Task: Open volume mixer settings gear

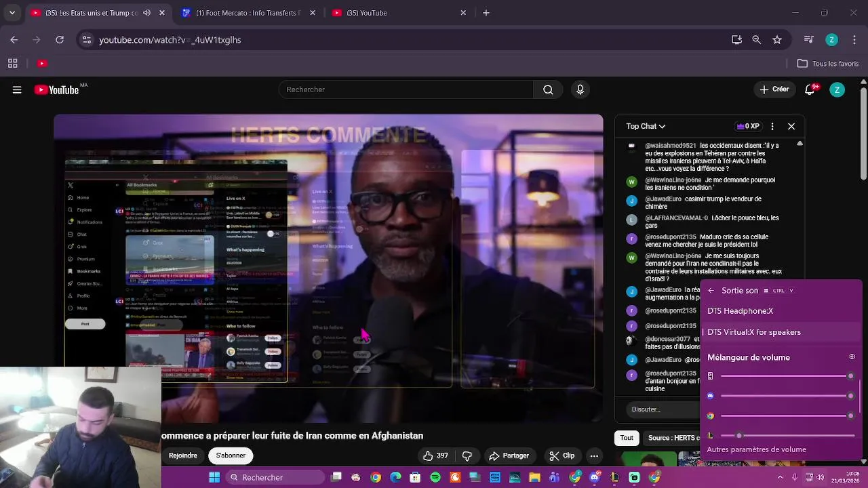Action: (x=852, y=357)
